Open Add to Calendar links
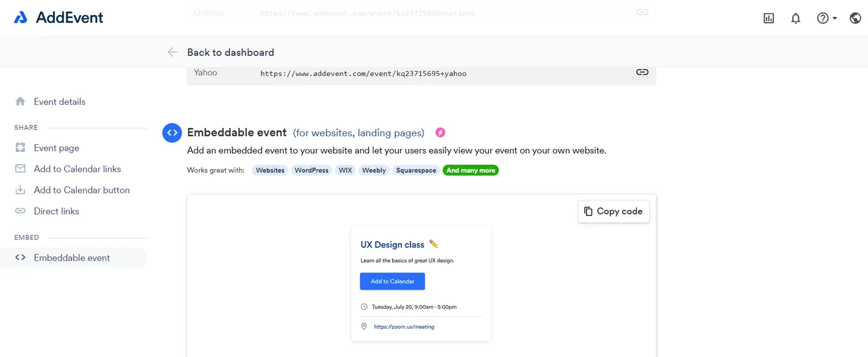868x357 pixels. pos(77,169)
